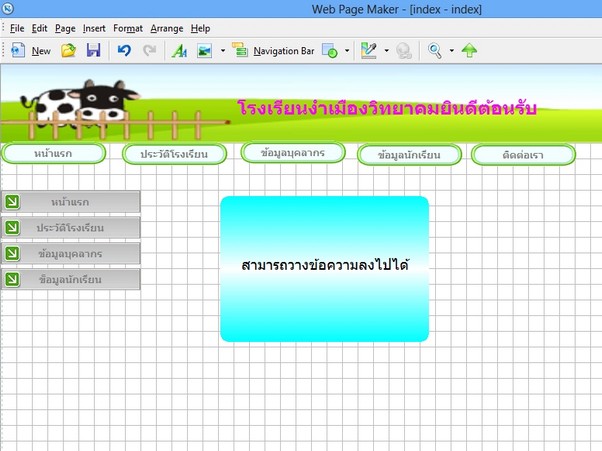Undo the last action

(124, 50)
